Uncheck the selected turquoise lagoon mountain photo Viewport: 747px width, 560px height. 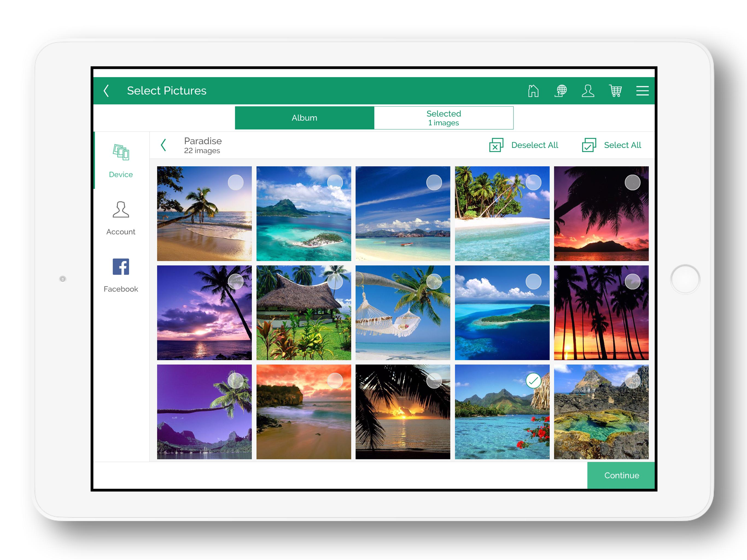533,381
